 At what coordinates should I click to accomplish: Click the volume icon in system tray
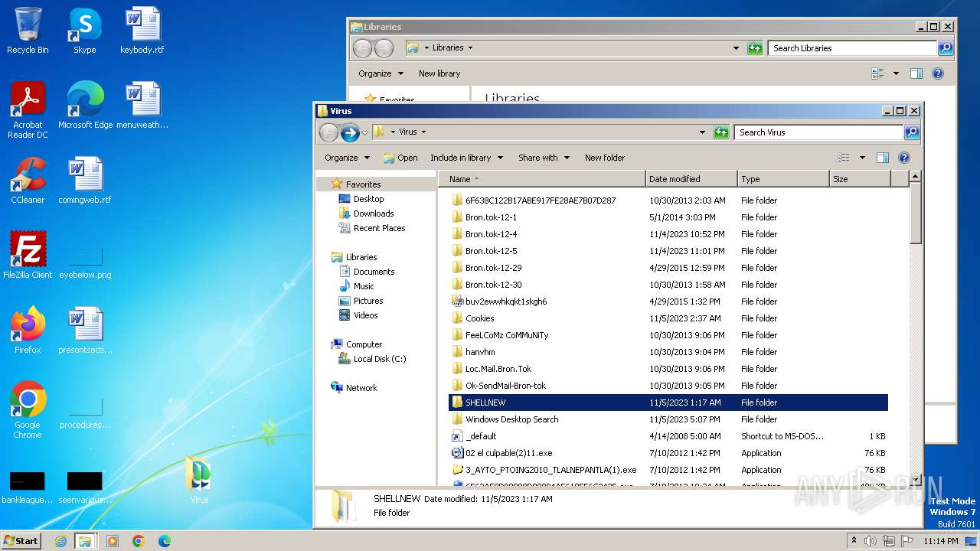coord(870,541)
